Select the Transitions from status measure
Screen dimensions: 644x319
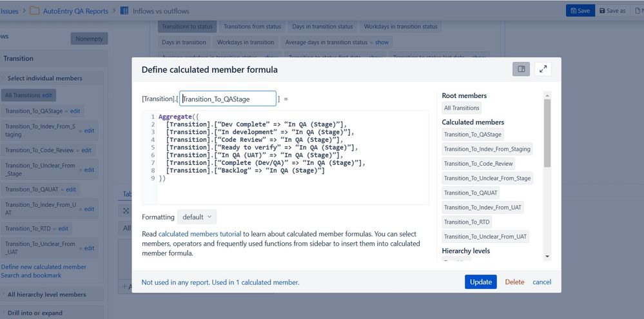[252, 26]
